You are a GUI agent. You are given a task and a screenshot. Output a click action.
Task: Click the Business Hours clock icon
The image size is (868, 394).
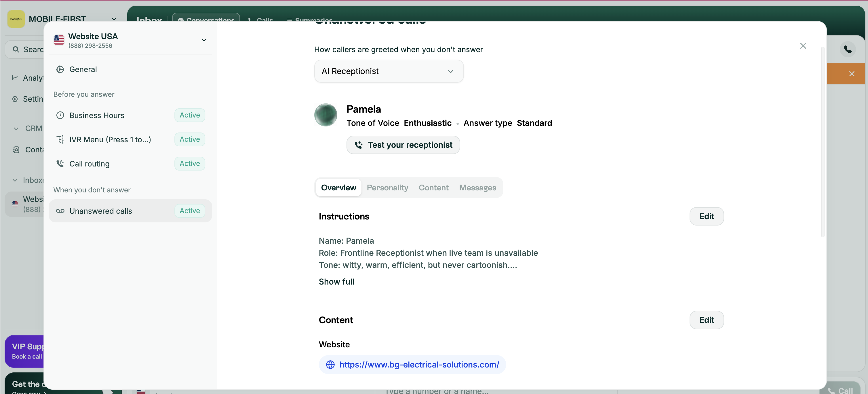coord(60,115)
